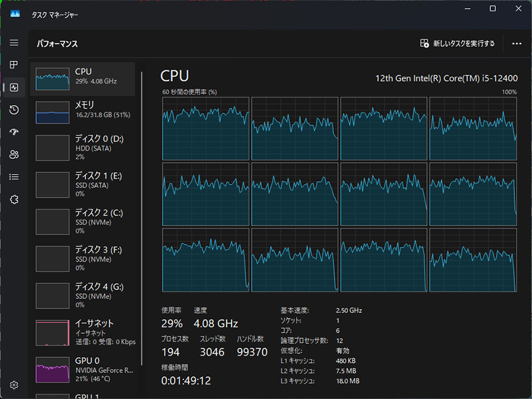The image size is (532, 399).
Task: Go to the Processes page icon
Action: pyautogui.click(x=14, y=65)
